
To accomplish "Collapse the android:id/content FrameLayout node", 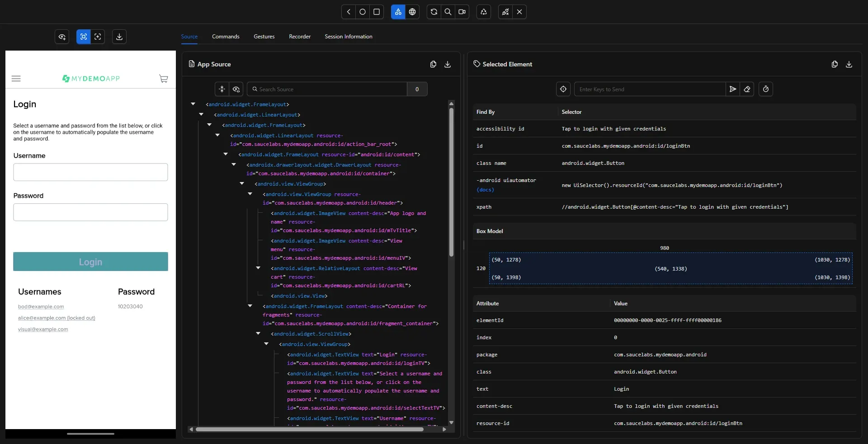I will click(226, 154).
